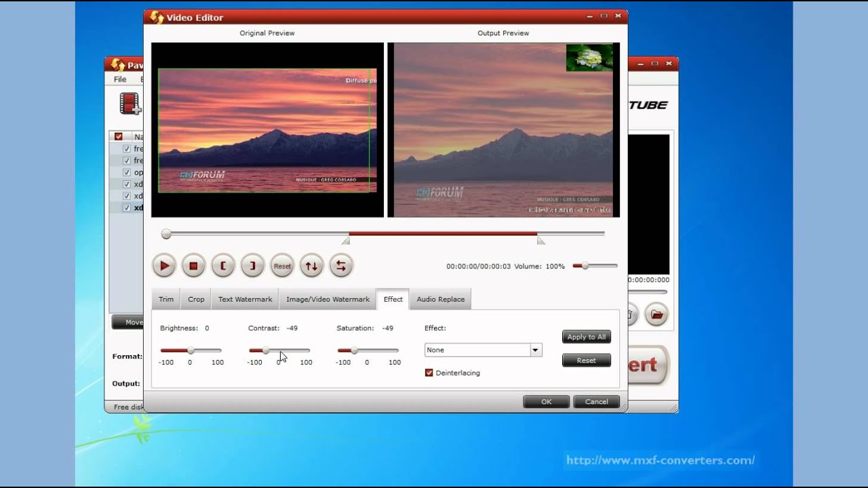Viewport: 868px width, 488px height.
Task: Open the Text Watermark tab
Action: click(x=245, y=299)
